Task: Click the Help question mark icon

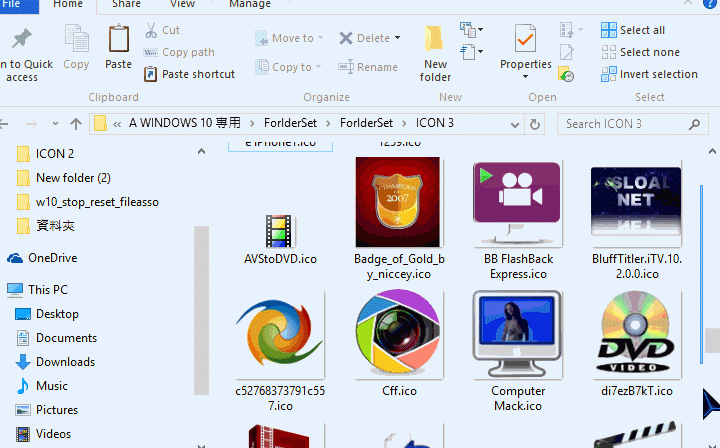Action: 710,4
